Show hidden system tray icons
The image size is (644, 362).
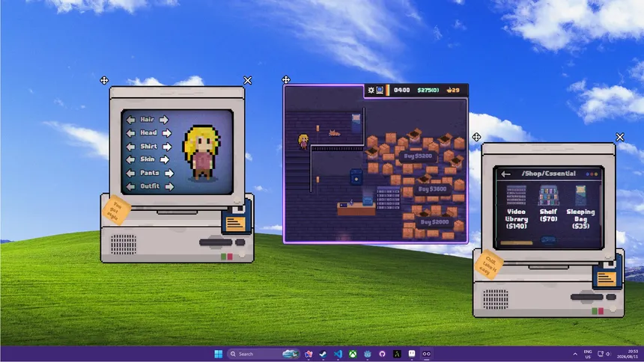click(575, 354)
